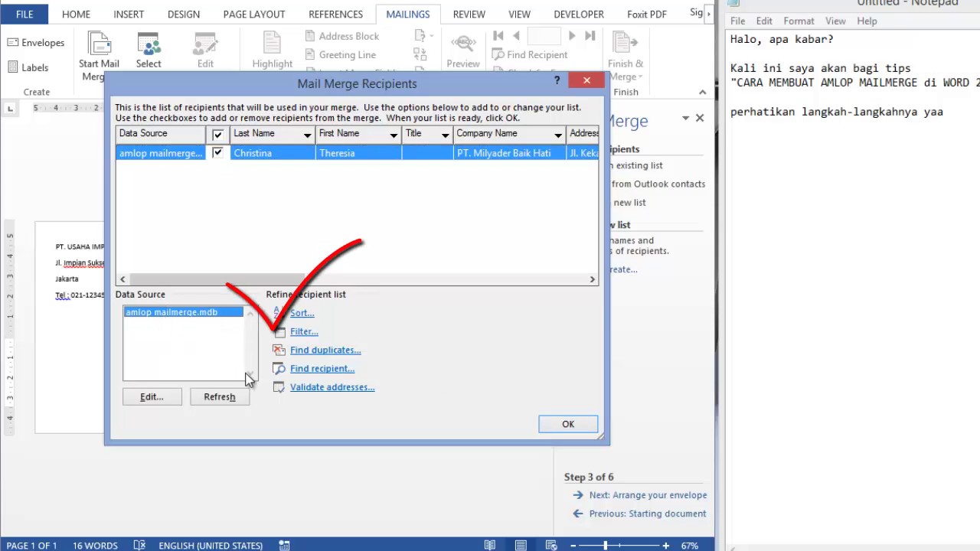980x551 pixels.
Task: Click the dialog help question mark icon
Action: tap(557, 80)
